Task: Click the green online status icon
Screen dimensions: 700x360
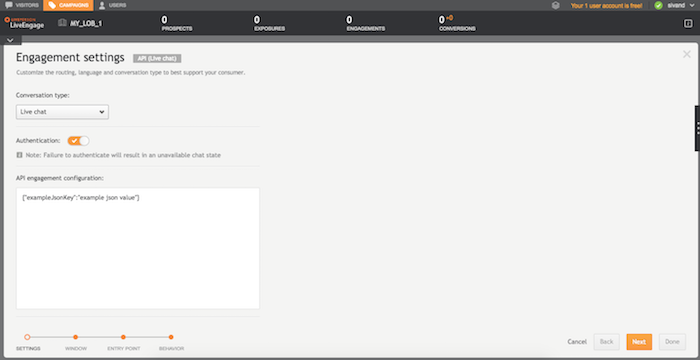Action: [658, 6]
